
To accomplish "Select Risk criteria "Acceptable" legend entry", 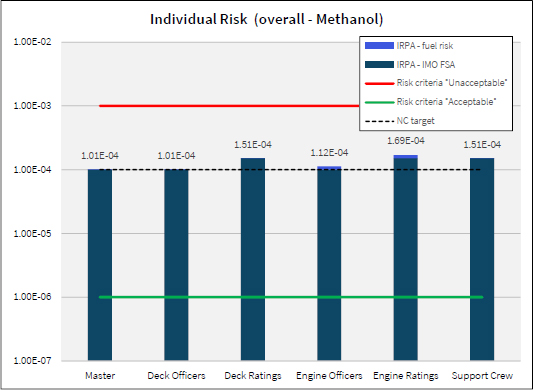I will click(431, 102).
